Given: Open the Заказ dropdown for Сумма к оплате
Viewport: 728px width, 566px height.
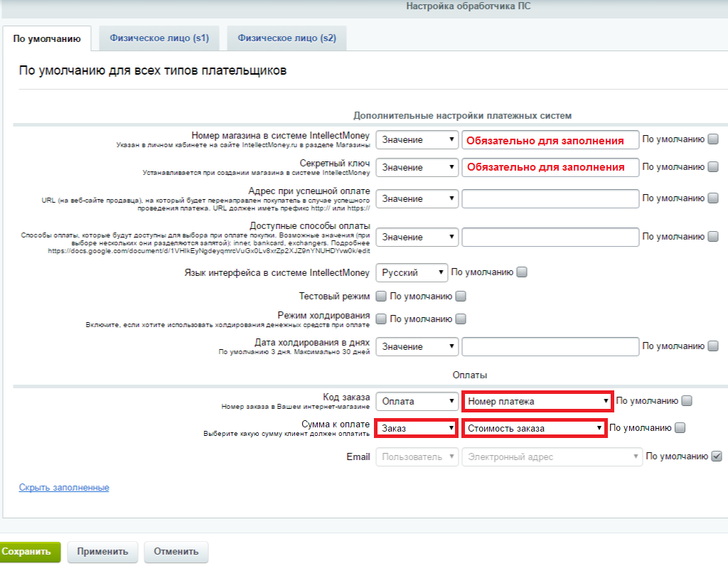Looking at the screenshot, I should coord(417,428).
